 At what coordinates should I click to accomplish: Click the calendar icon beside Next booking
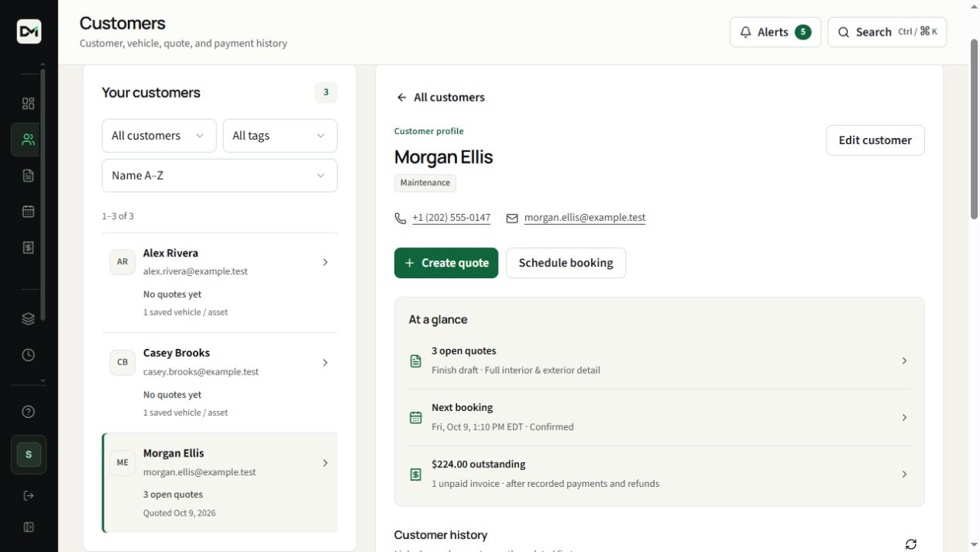click(416, 418)
